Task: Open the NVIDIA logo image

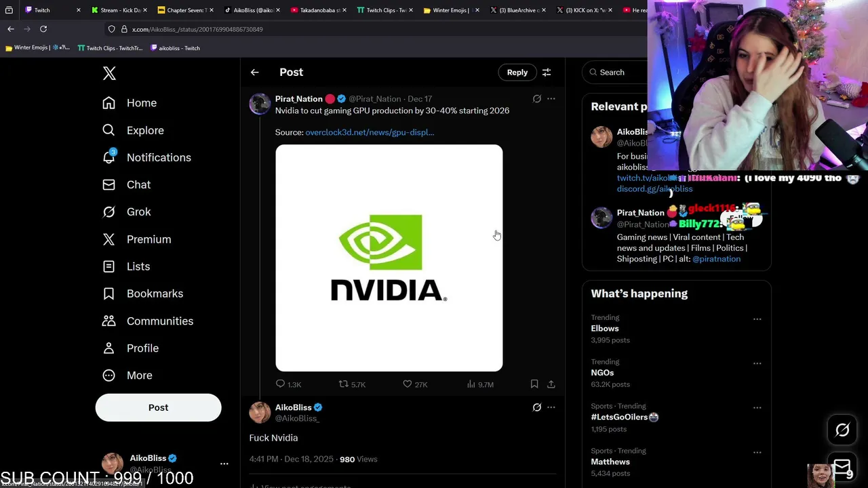Action: point(389,258)
